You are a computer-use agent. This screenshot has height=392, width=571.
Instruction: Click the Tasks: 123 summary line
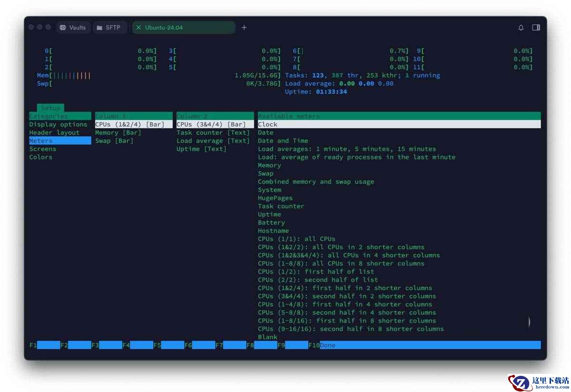(363, 76)
